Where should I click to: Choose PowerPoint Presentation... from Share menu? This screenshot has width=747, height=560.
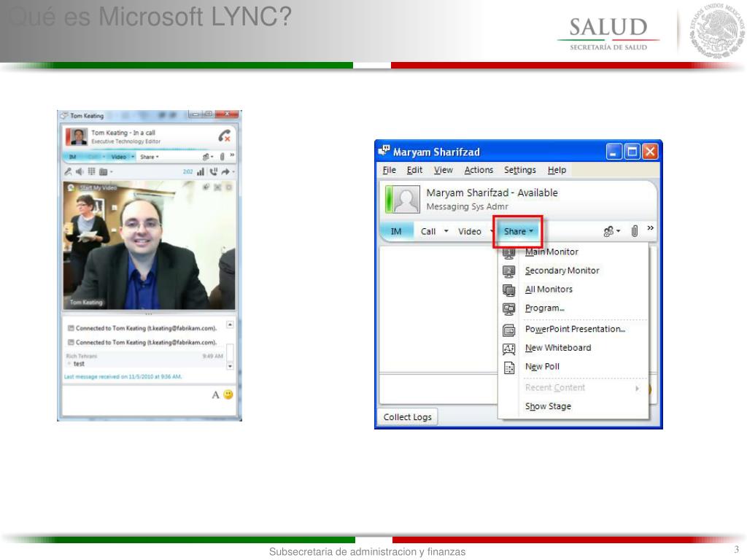coord(573,329)
